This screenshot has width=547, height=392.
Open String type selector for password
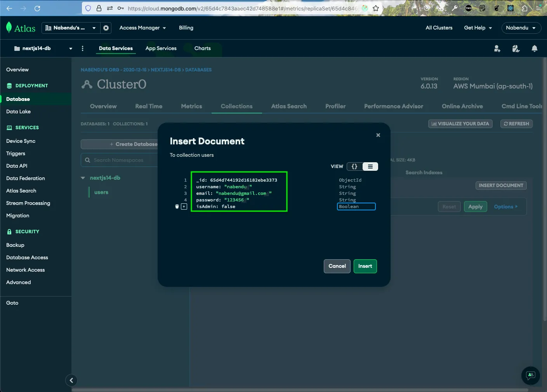(x=347, y=200)
